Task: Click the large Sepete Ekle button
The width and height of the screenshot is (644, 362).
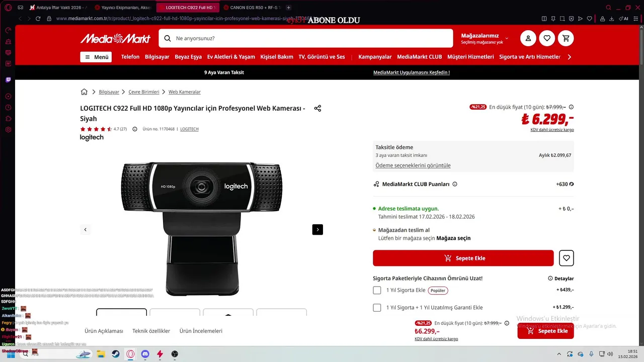Action: 463,258
